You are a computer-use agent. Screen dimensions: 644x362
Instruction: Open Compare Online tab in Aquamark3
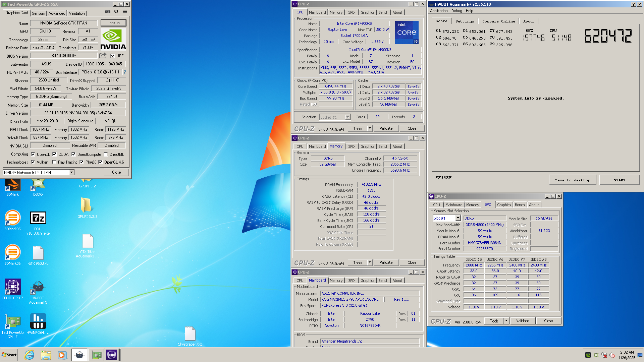(498, 21)
